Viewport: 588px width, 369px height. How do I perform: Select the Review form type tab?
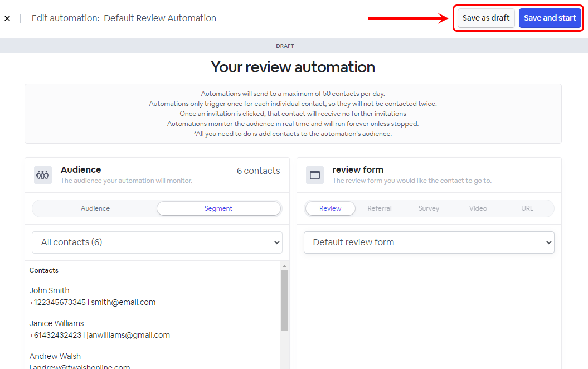point(330,208)
